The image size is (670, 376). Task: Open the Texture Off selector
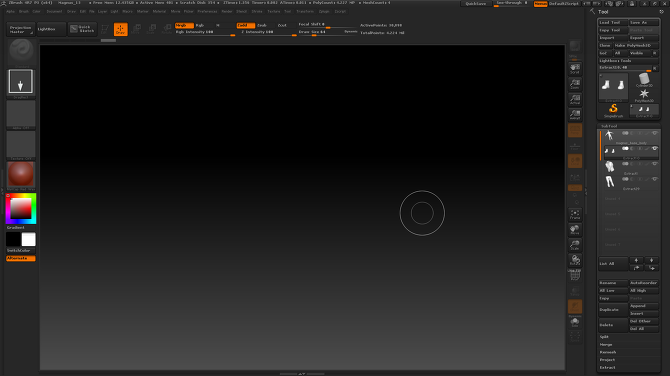[21, 145]
